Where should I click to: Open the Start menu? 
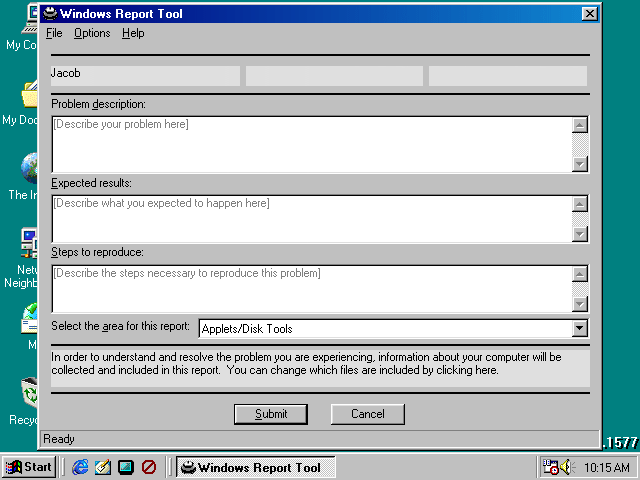29,467
